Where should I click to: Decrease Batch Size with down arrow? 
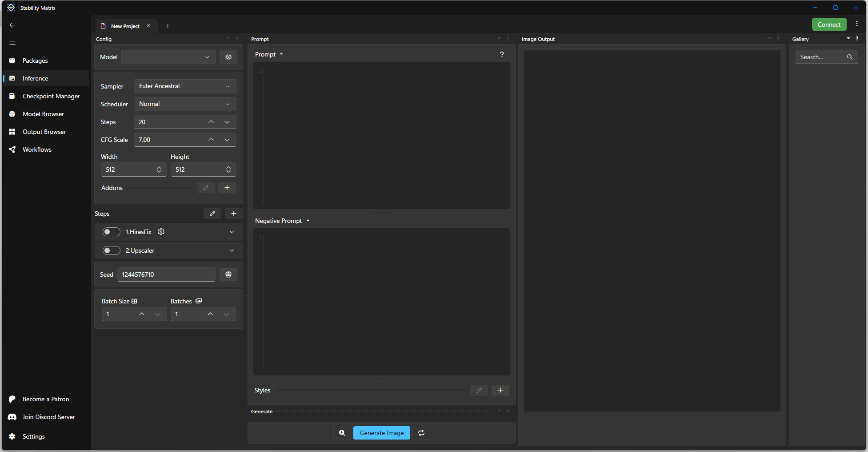pos(158,314)
